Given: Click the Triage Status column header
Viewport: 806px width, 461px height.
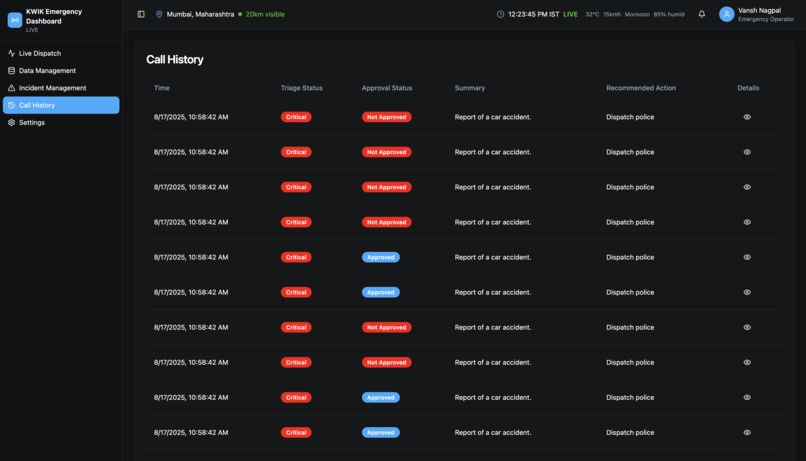Looking at the screenshot, I should coord(302,88).
